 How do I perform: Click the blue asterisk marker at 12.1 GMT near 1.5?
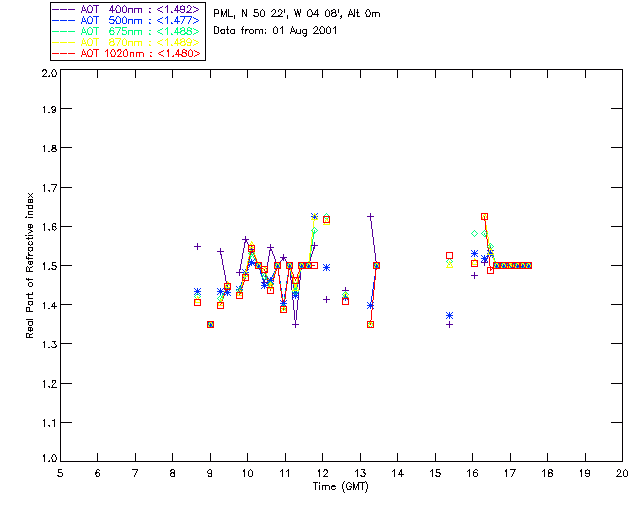(x=326, y=268)
